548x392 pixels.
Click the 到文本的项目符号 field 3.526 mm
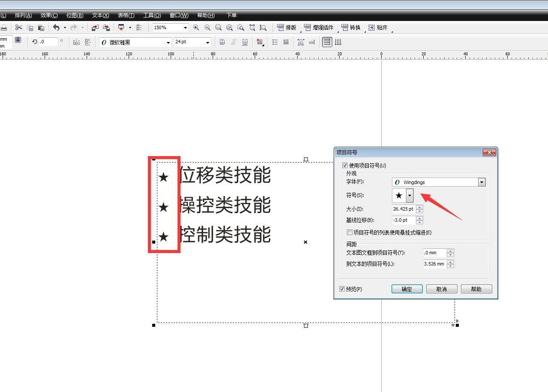pyautogui.click(x=434, y=264)
